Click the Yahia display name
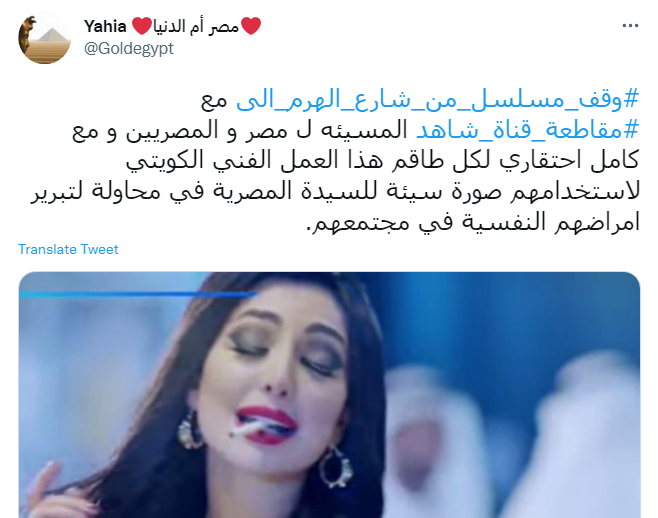 (105, 26)
